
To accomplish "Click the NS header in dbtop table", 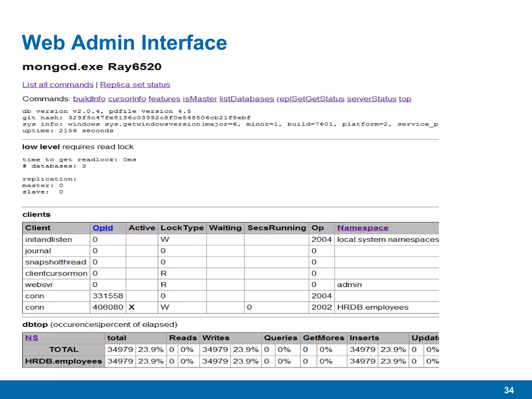I will (x=31, y=338).
